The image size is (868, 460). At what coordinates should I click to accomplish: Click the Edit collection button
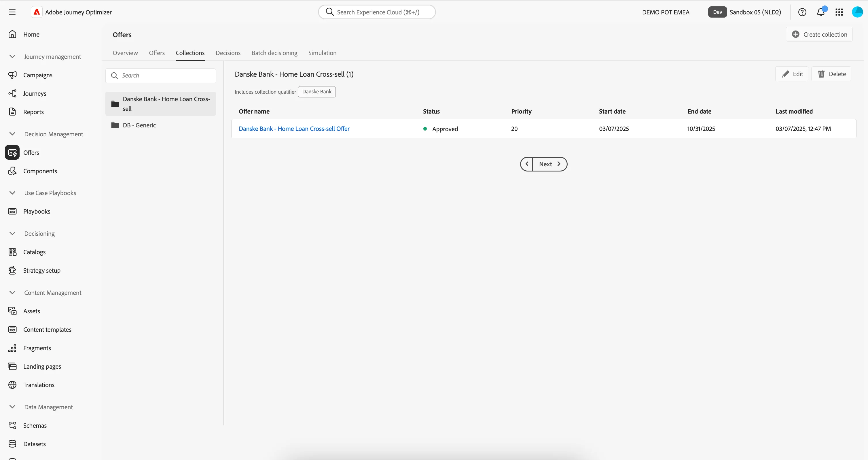click(791, 74)
